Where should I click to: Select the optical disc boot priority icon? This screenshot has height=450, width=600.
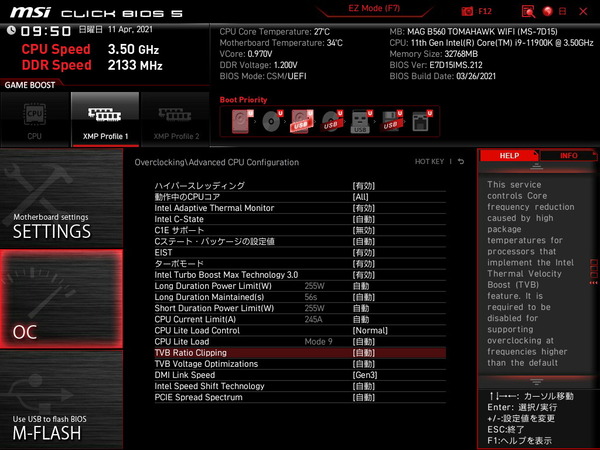pyautogui.click(x=272, y=122)
